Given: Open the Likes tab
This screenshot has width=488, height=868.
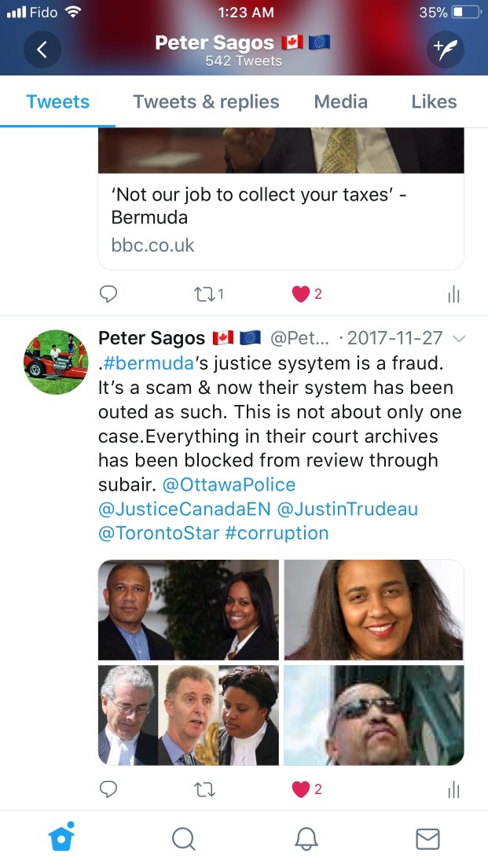Looking at the screenshot, I should tap(434, 102).
